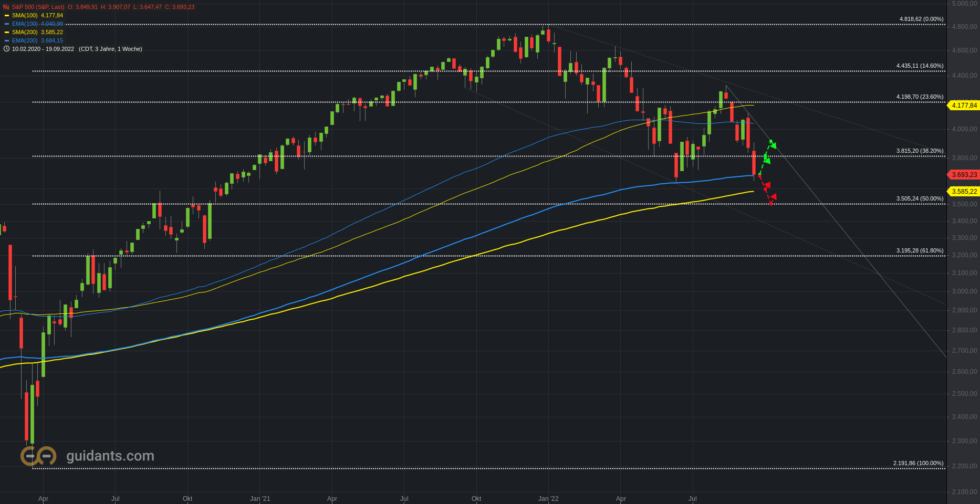980x504 pixels.
Task: Click the low value L: 3.647,47
Action: point(148,7)
